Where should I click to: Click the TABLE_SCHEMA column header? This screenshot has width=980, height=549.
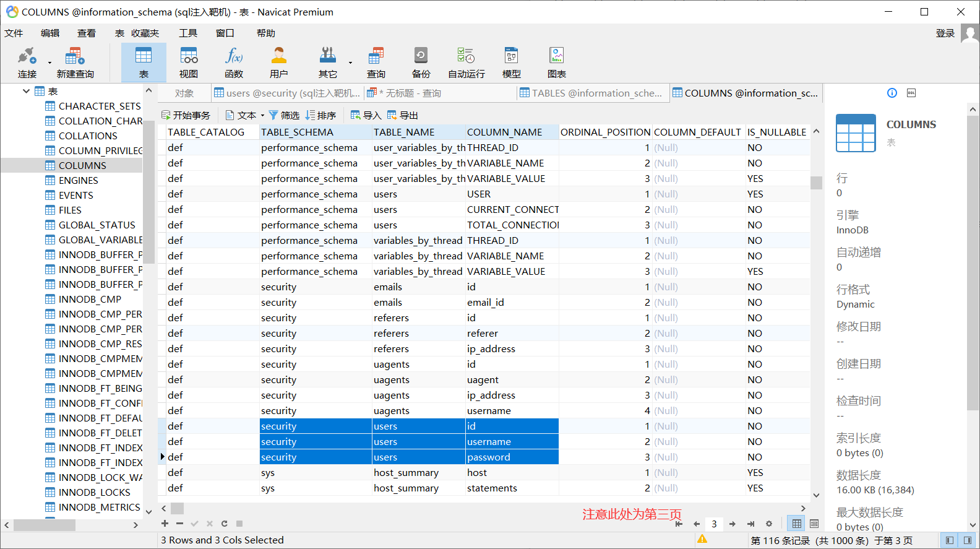[x=316, y=132]
